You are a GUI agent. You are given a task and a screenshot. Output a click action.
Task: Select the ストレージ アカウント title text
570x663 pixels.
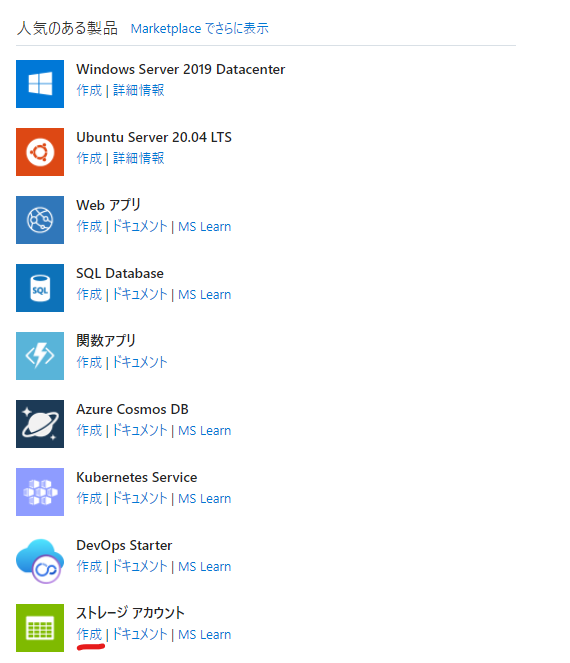[130, 613]
